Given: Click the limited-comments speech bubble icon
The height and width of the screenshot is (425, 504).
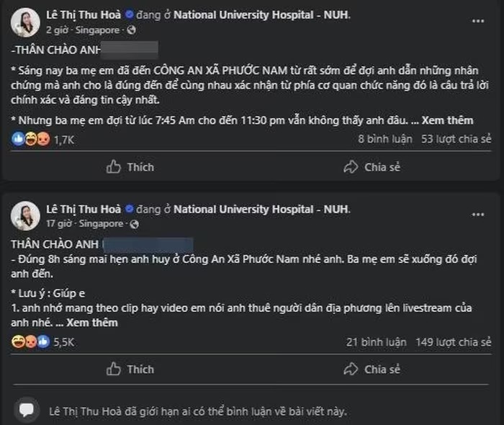Looking at the screenshot, I should [27, 411].
